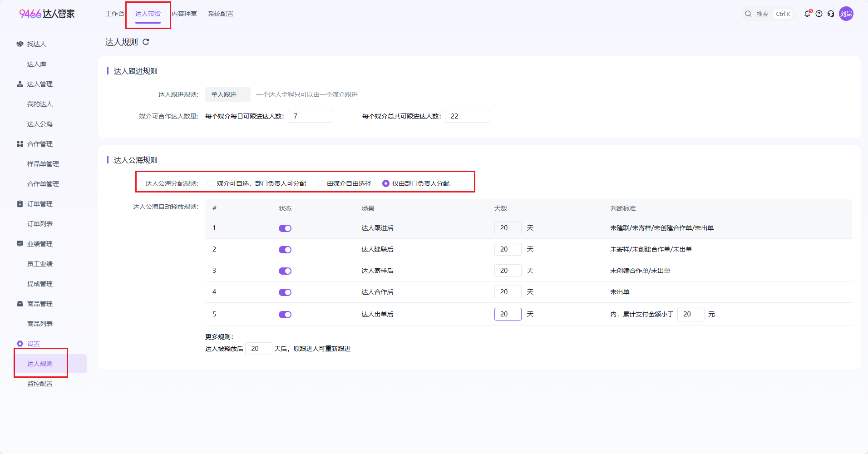Click the refresh icon beside 达人规则
This screenshot has width=868, height=454.
coord(146,42)
